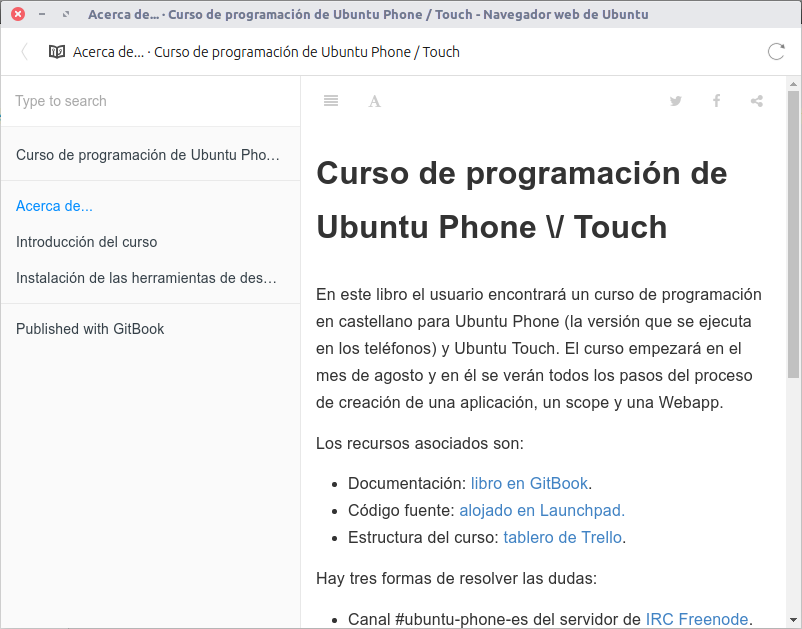The image size is (802, 629).
Task: Toggle the GitBook sidebar menu icon
Action: pos(331,101)
